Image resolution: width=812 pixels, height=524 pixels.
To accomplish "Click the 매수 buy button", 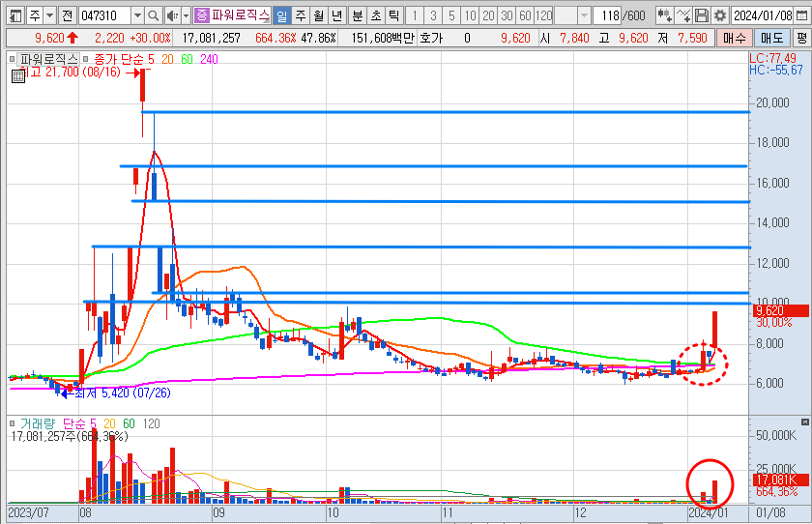I will point(735,38).
